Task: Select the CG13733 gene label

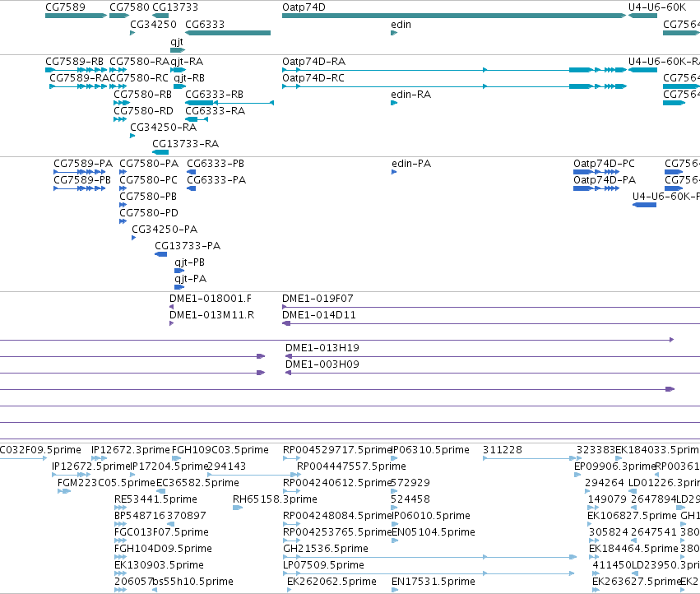Action: pos(175,7)
